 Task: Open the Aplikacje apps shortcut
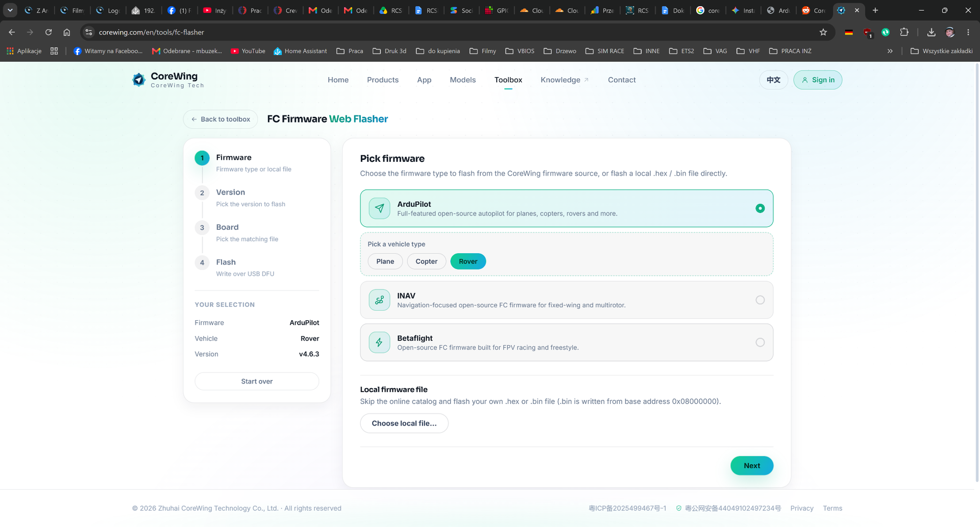[x=24, y=51]
